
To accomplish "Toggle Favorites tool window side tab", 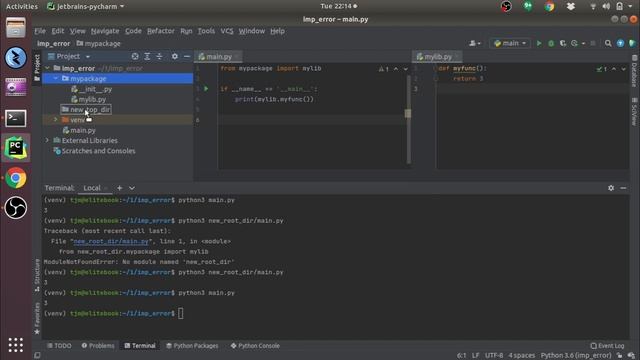I will tap(37, 318).
